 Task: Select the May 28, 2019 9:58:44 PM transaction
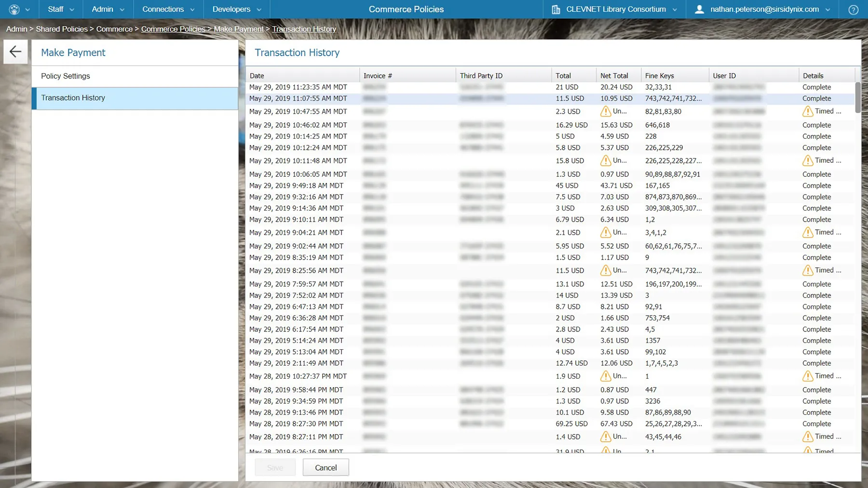550,390
